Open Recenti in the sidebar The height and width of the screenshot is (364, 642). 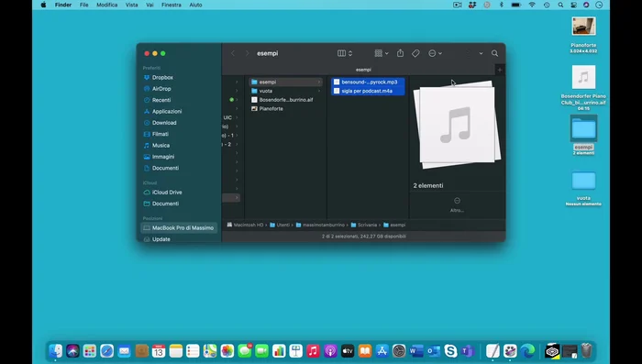click(161, 100)
